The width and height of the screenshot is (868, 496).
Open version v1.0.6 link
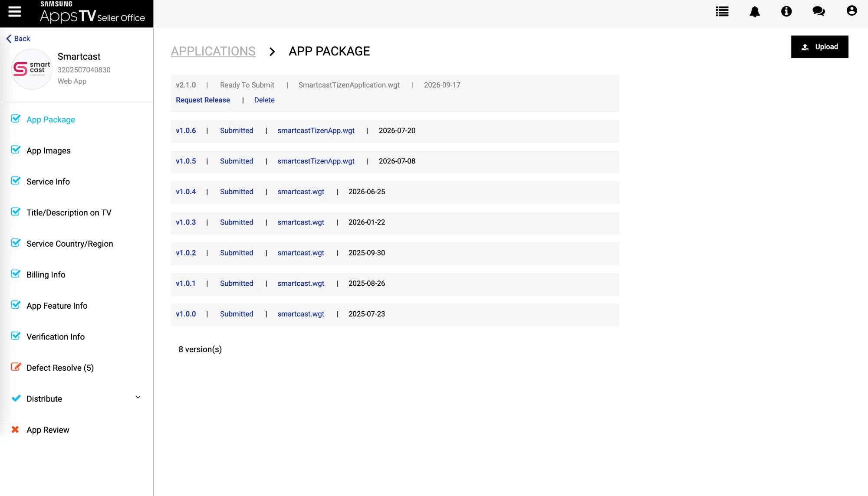pyautogui.click(x=186, y=131)
